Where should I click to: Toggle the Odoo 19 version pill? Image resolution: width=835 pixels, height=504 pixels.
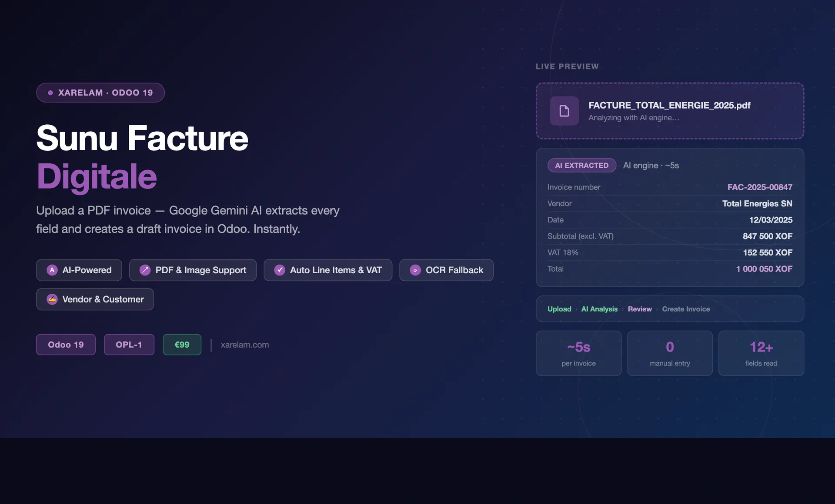pyautogui.click(x=66, y=345)
